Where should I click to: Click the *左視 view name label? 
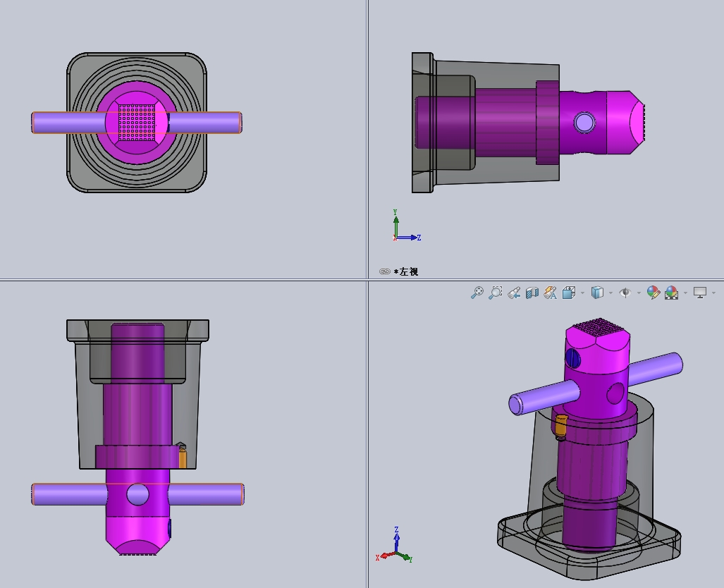tap(406, 271)
